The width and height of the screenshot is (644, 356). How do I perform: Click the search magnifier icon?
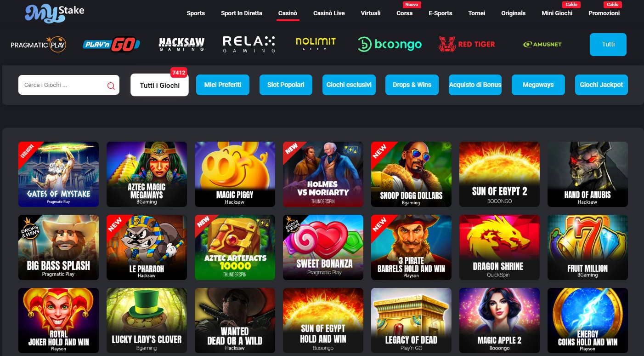pos(111,86)
